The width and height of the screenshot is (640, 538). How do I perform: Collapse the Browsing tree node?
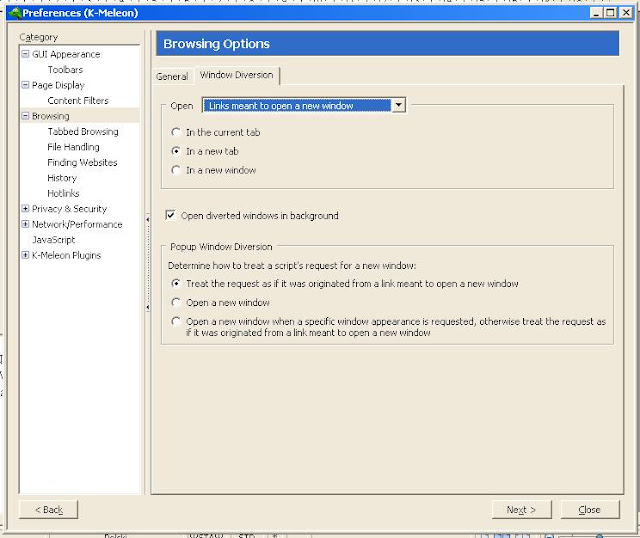coord(25,116)
